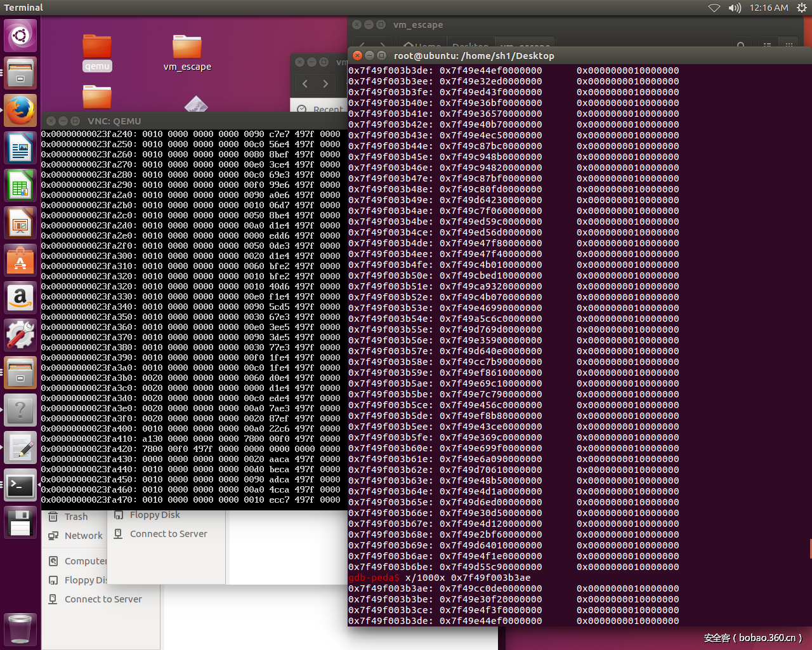Open LibreOffice Calc from the launcher
This screenshot has width=812, height=650.
tap(20, 187)
